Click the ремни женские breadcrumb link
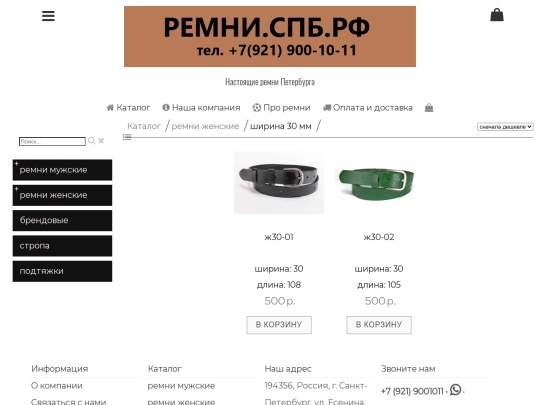Image resolution: width=540 pixels, height=405 pixels. click(x=205, y=126)
